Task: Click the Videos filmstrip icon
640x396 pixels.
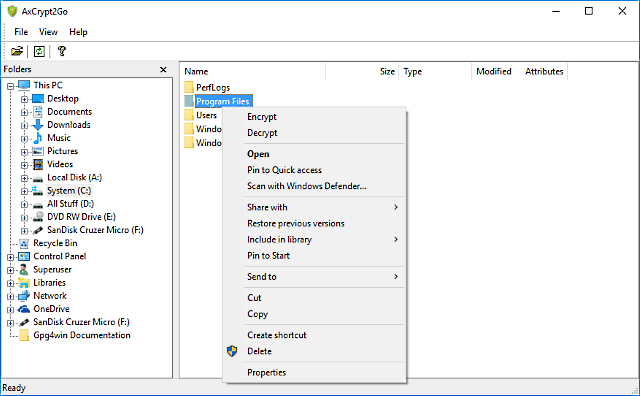Action: coord(38,165)
